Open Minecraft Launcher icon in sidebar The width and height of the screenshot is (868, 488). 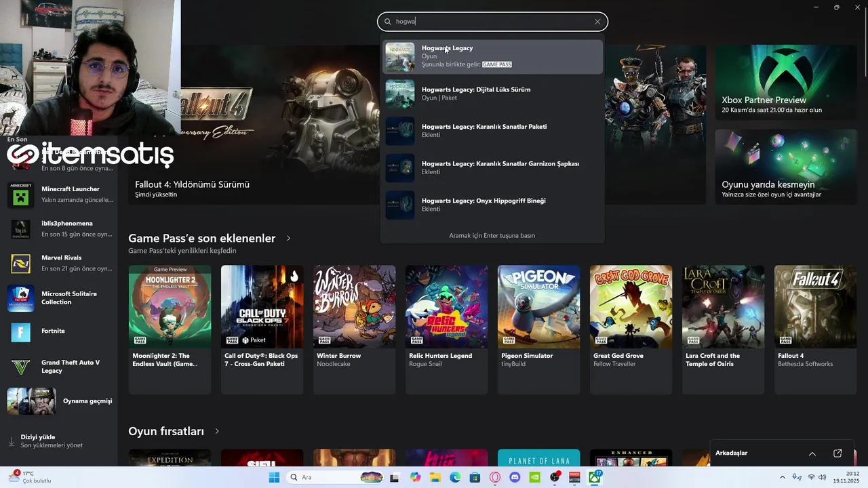point(20,195)
